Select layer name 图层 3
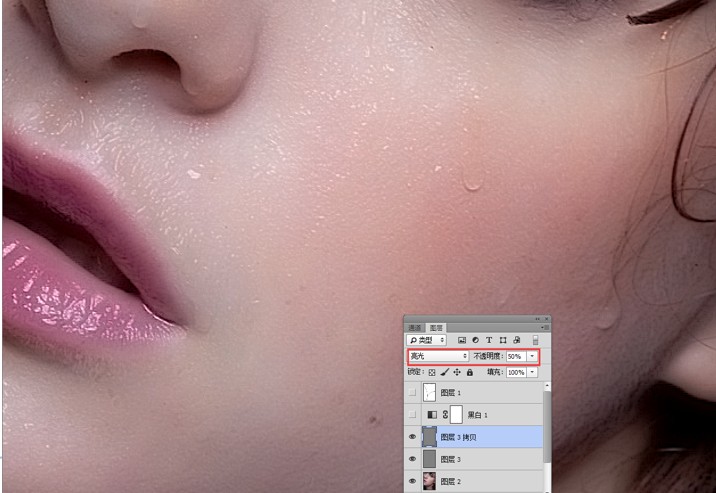 pyautogui.click(x=451, y=459)
